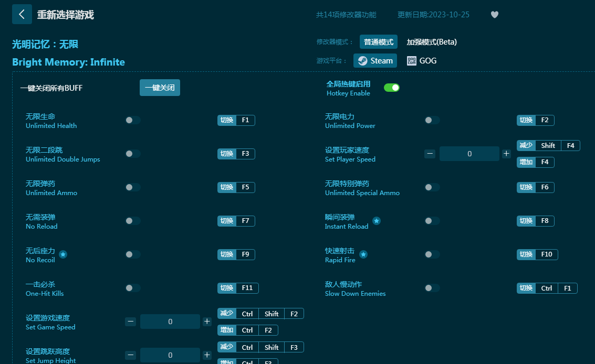Viewport: 595px width, 364px height.
Task: Switch to 加强模式(Beta) mode tab
Action: point(432,42)
